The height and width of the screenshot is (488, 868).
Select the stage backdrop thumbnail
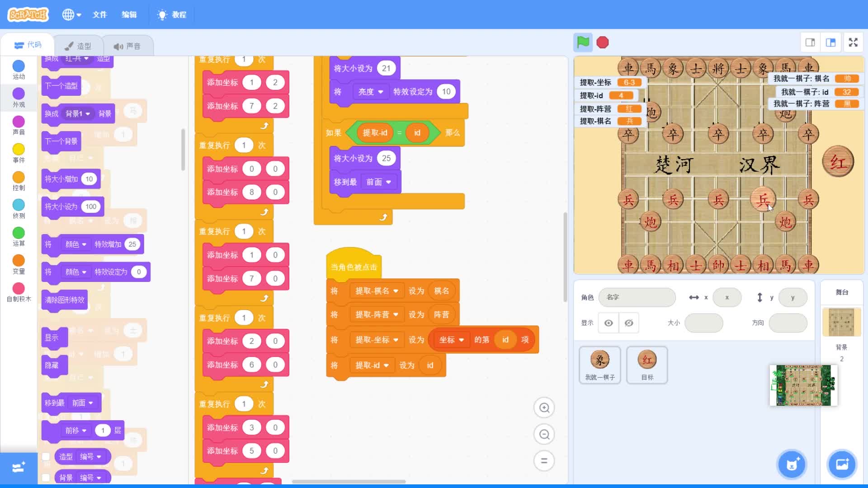[841, 323]
